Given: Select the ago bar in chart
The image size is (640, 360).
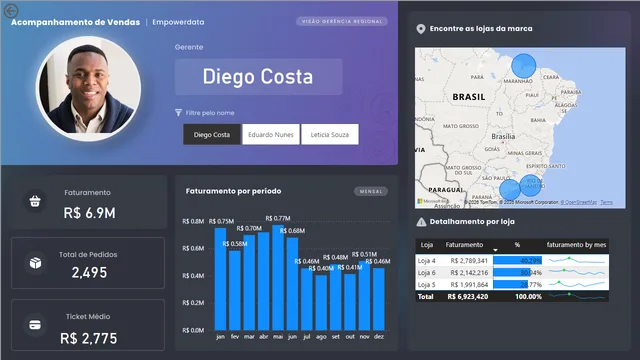Looking at the screenshot, I should click(x=321, y=302).
